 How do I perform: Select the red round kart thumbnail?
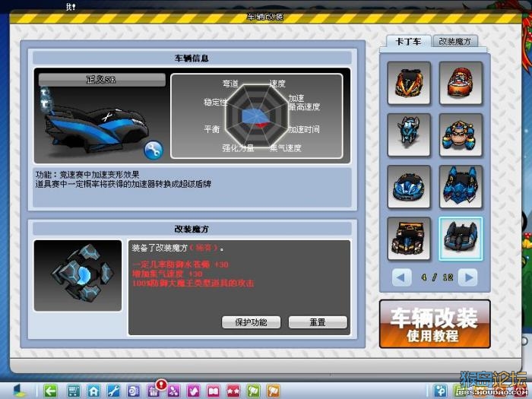[x=461, y=83]
